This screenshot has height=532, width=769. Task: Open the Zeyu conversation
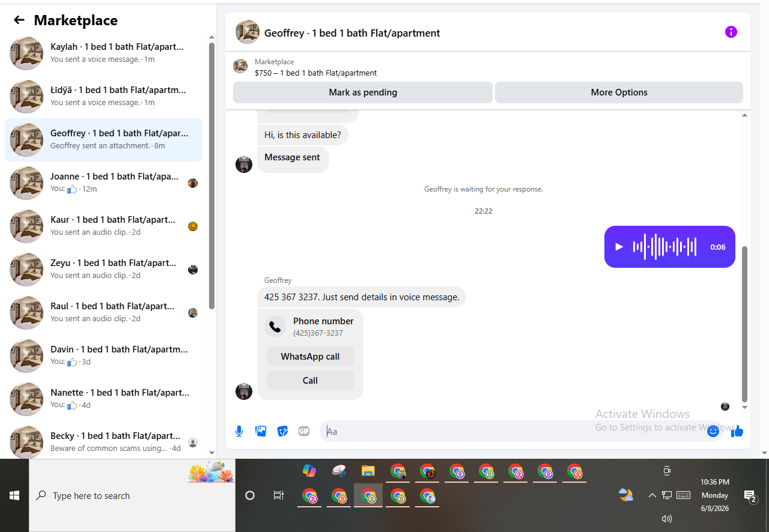tap(103, 270)
